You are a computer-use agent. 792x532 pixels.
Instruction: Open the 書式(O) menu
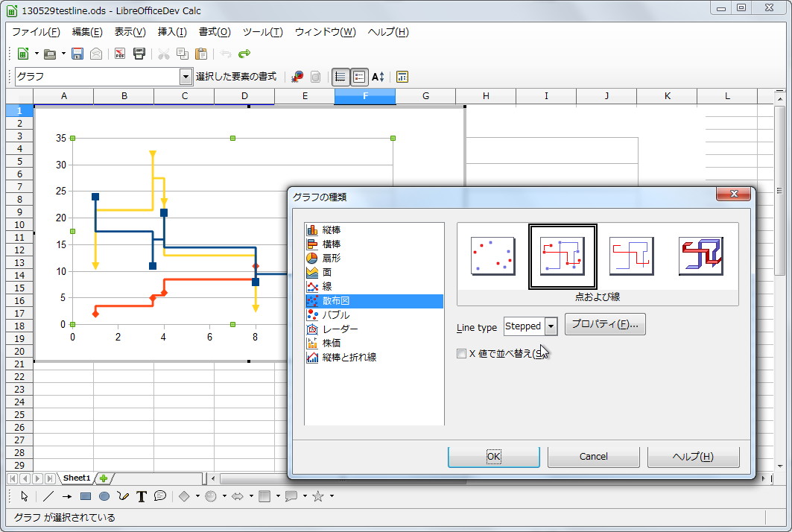215,32
